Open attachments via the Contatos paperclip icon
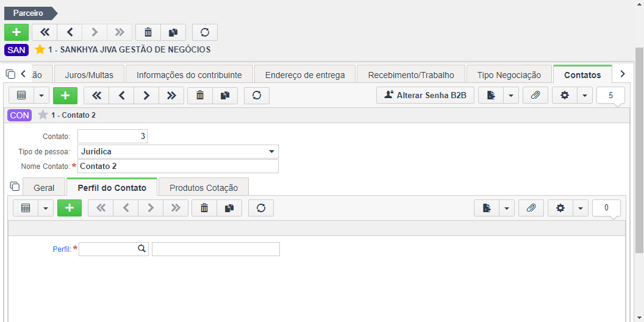 click(x=535, y=95)
